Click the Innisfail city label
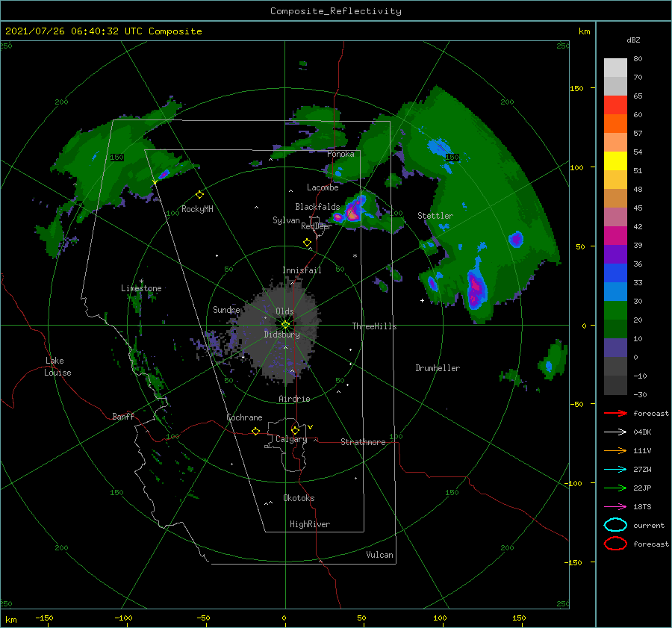This screenshot has height=628, width=672. 302,270
